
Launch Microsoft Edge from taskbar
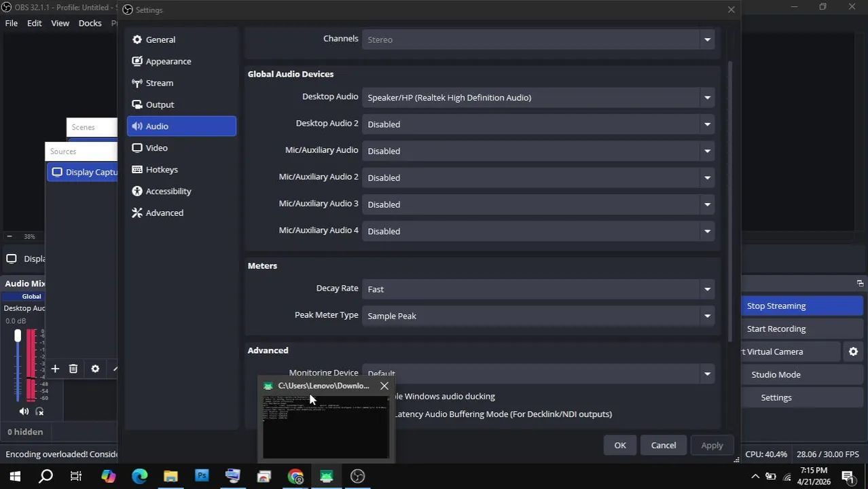(139, 477)
